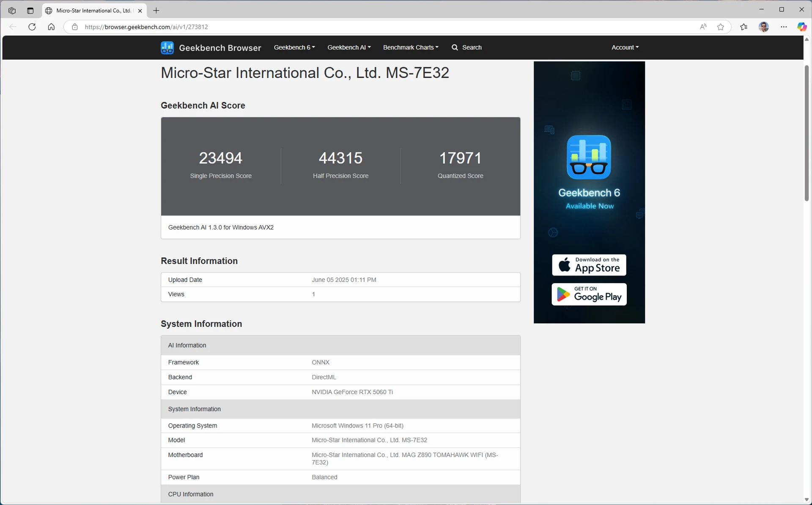Click the Geekbench 6 ad app icon
812x505 pixels.
pos(589,157)
